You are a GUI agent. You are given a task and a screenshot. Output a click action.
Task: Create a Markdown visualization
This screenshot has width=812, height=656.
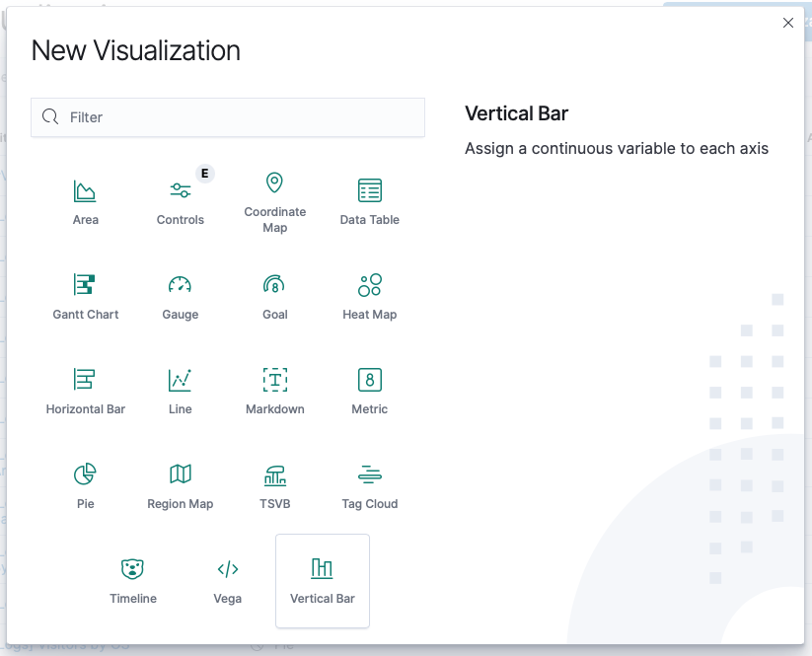[275, 391]
